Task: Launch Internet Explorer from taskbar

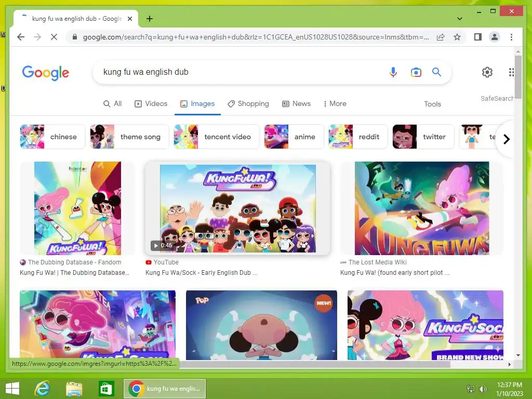Action: 43,389
